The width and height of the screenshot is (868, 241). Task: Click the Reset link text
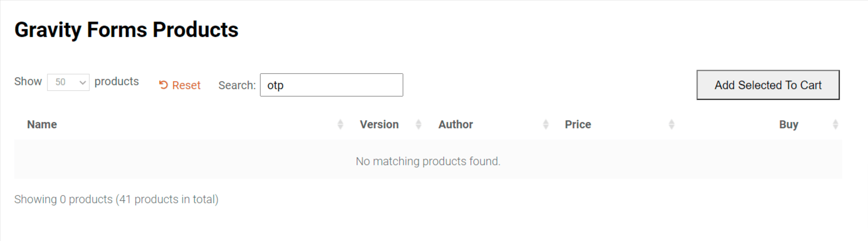[186, 85]
